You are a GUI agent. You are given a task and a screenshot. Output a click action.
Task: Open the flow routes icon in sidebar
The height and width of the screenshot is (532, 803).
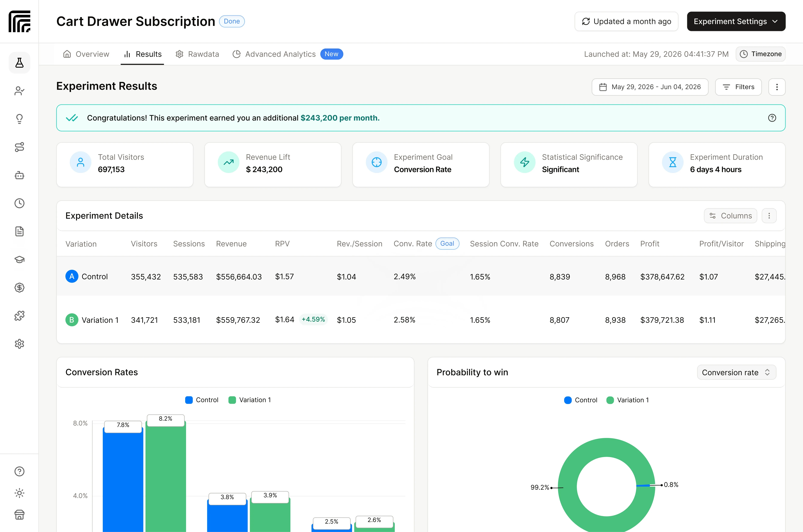pyautogui.click(x=19, y=147)
